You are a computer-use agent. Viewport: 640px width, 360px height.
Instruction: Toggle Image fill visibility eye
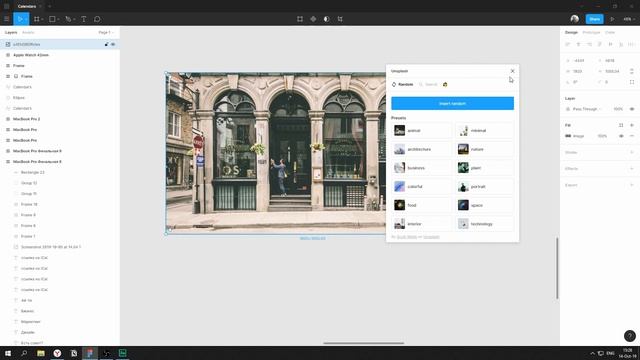621,136
